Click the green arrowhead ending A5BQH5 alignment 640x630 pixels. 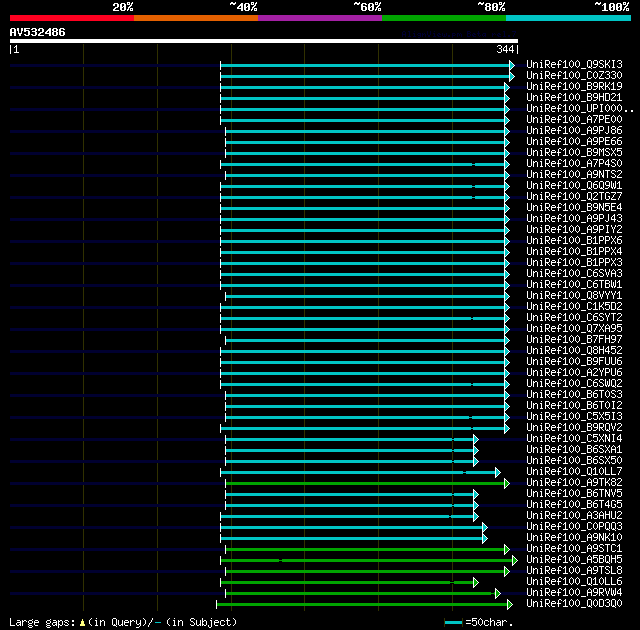[515, 561]
